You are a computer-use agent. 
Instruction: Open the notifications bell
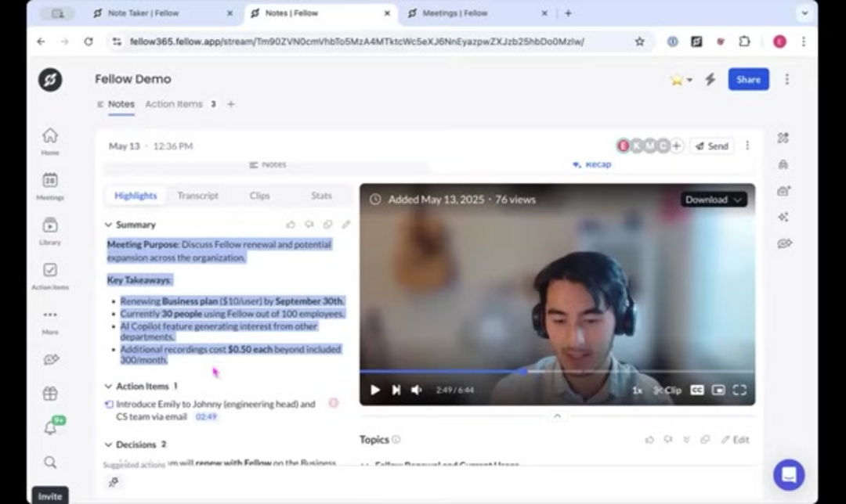50,428
